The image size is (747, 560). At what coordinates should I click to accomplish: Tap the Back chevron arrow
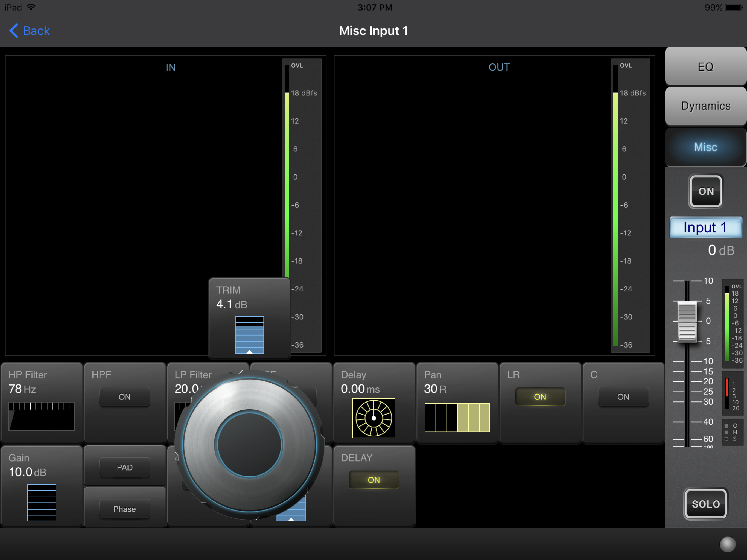13,31
